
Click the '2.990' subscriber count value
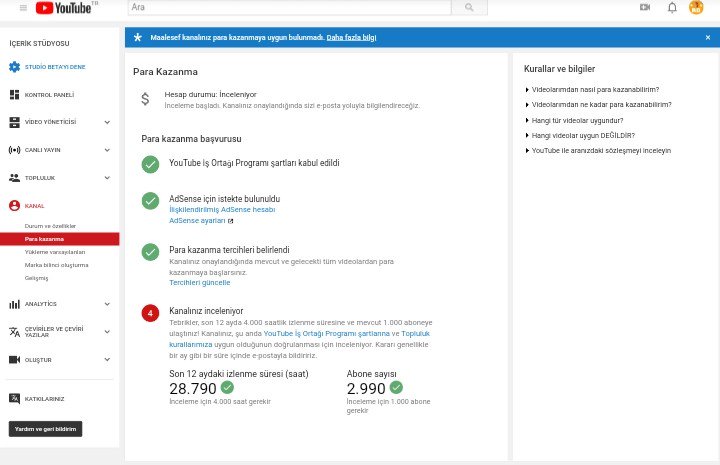point(366,389)
